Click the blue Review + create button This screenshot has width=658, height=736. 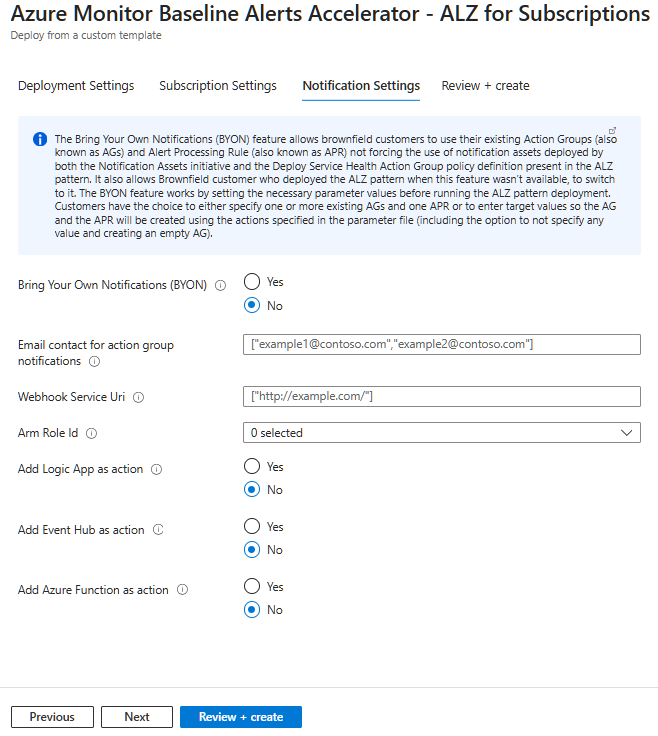coord(241,717)
